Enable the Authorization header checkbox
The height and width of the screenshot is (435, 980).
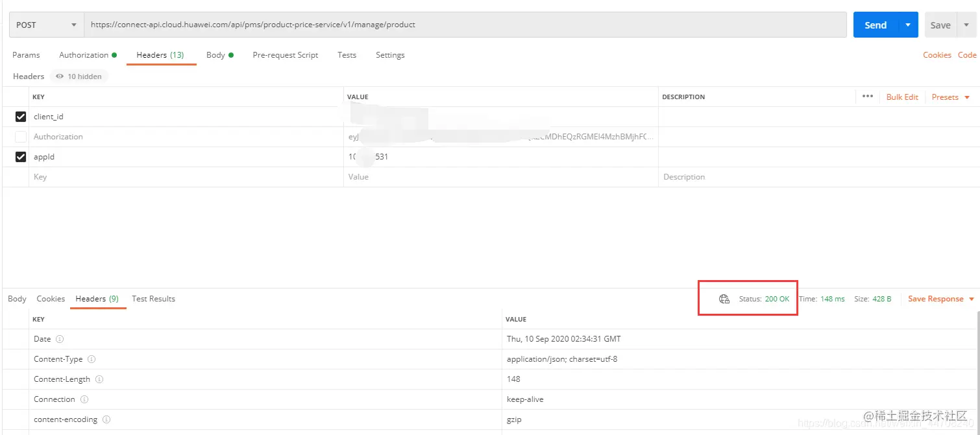21,137
